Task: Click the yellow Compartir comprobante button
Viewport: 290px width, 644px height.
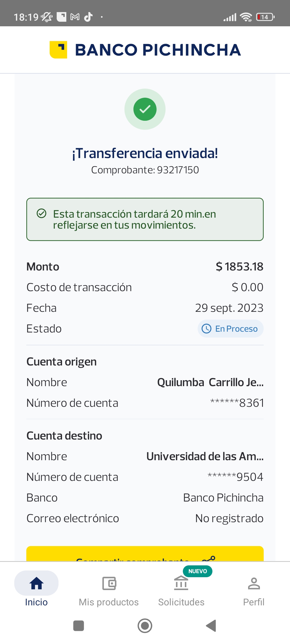Action: (145, 554)
